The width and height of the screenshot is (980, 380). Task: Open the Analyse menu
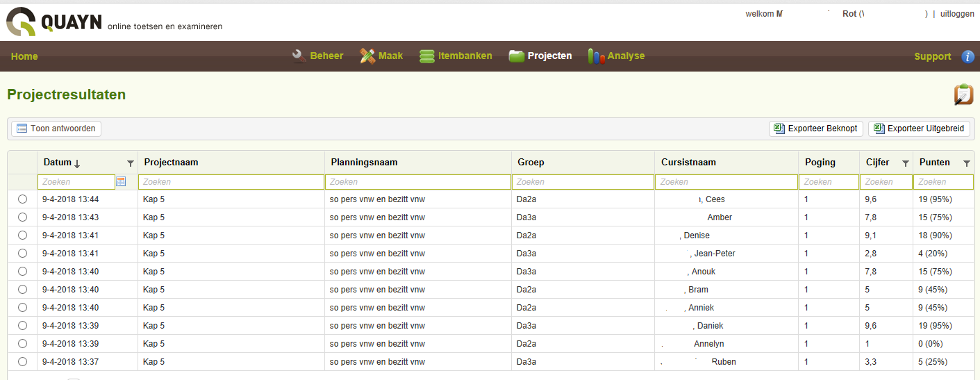point(626,56)
